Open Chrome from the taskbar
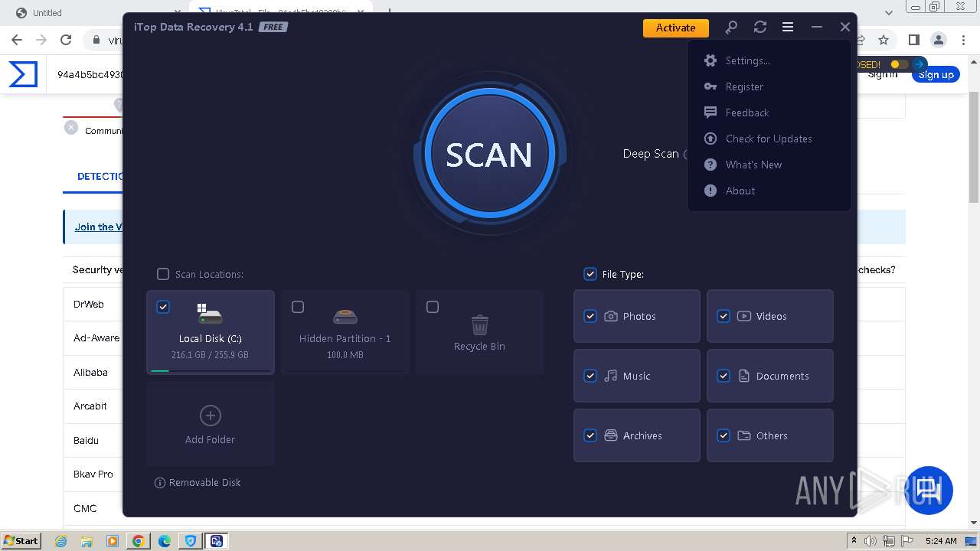 tap(139, 541)
